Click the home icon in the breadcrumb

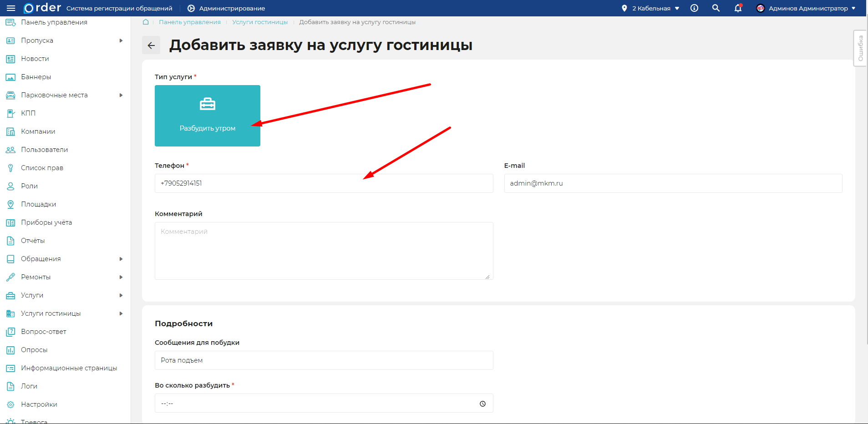pyautogui.click(x=145, y=22)
